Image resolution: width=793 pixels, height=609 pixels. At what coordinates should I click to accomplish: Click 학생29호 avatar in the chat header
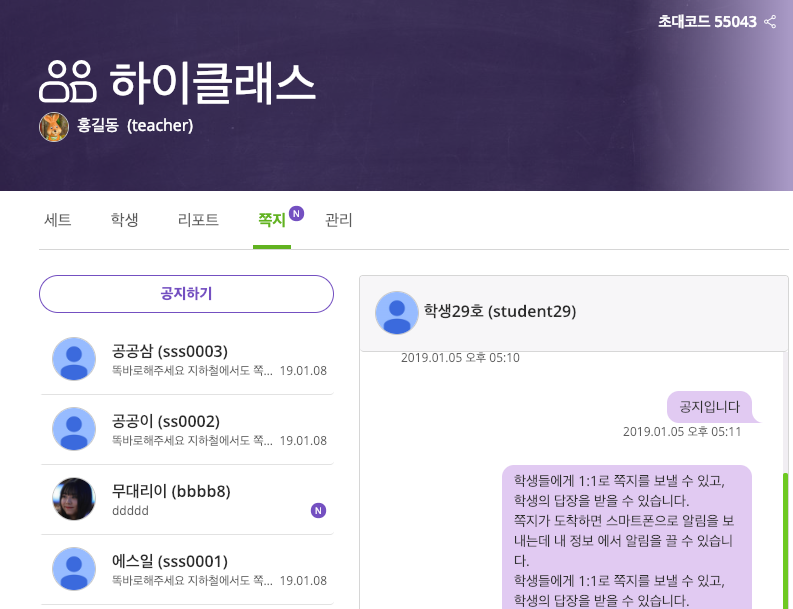(x=397, y=313)
